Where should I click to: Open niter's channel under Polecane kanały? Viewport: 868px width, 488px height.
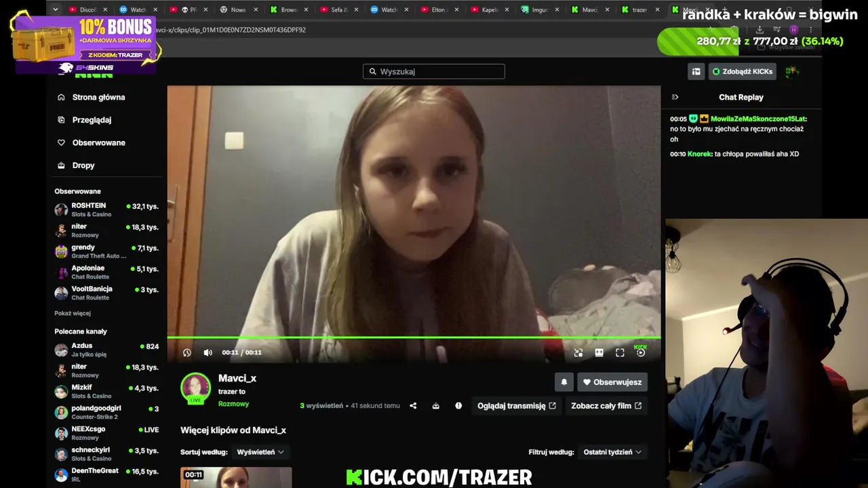[107, 371]
